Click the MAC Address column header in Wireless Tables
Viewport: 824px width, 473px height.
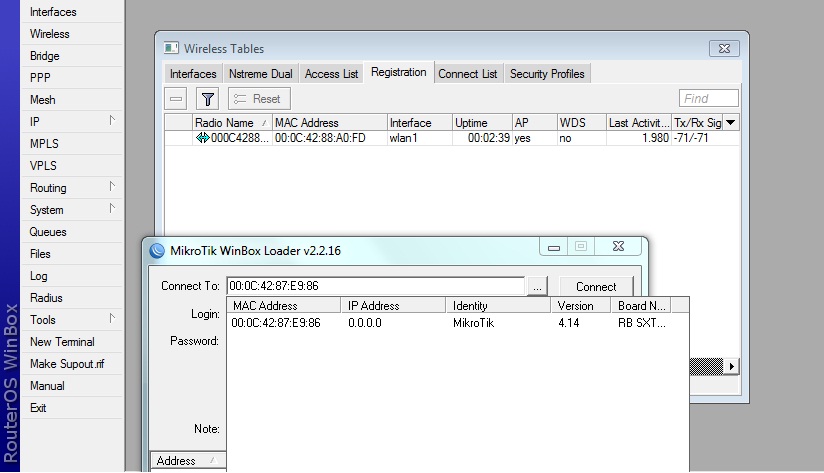[x=329, y=122]
